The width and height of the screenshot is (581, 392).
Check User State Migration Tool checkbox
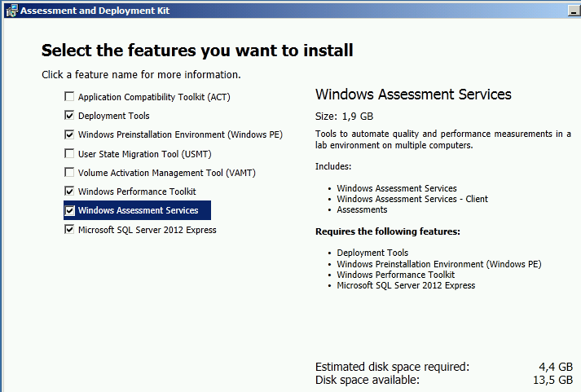pos(69,153)
